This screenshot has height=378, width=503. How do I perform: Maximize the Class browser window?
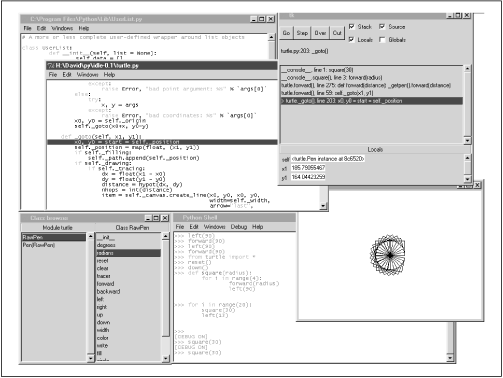156,218
